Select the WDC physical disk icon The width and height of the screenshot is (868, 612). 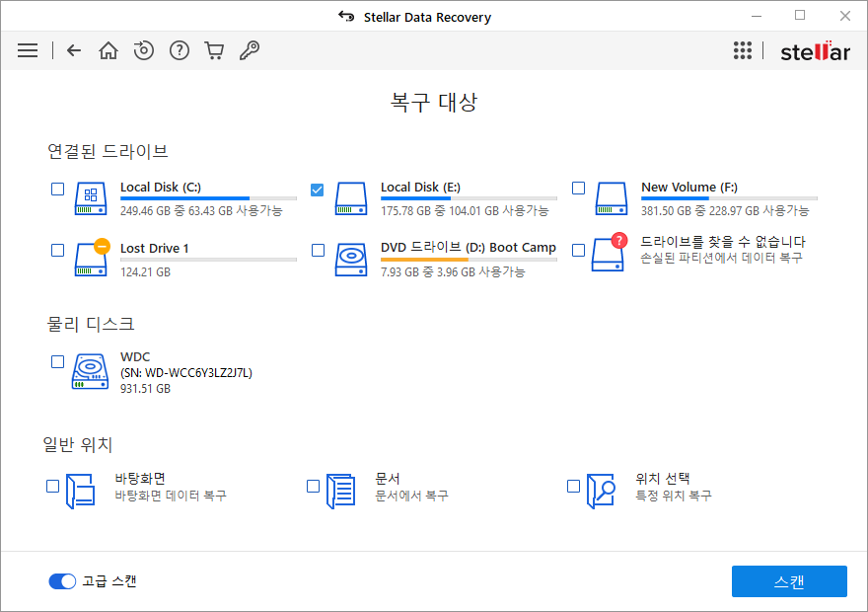(x=90, y=372)
